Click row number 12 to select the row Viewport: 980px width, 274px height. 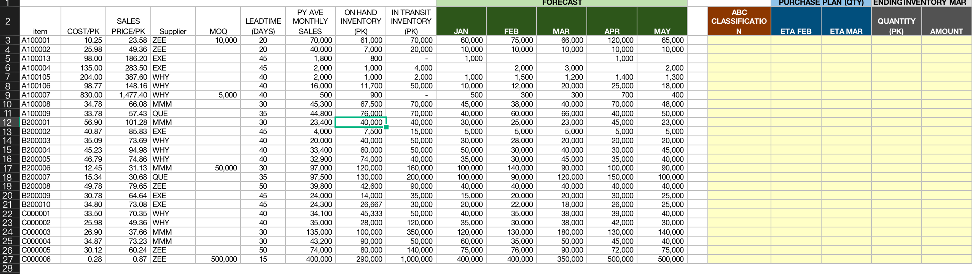coord(10,122)
